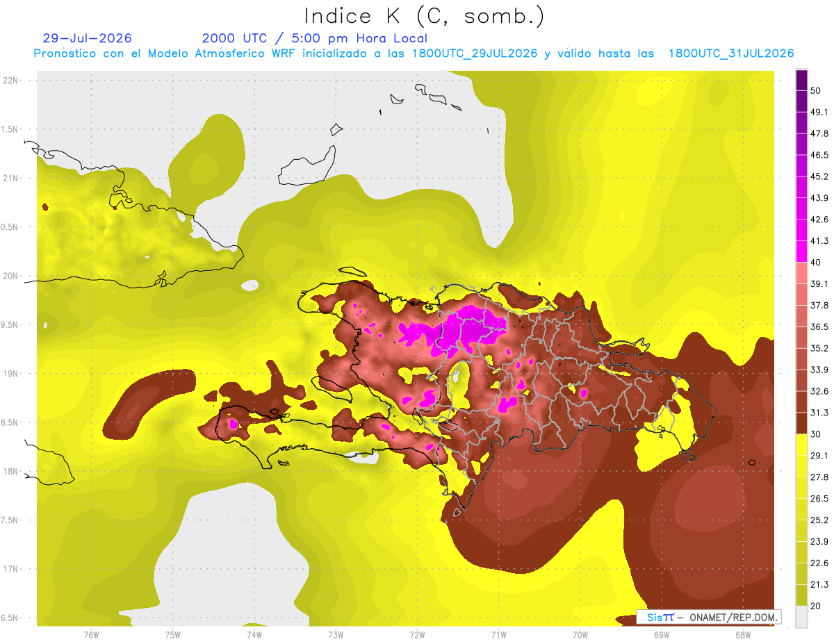This screenshot has width=834, height=644.
Task: Click the 70W longitude axis label
Action: [x=580, y=634]
